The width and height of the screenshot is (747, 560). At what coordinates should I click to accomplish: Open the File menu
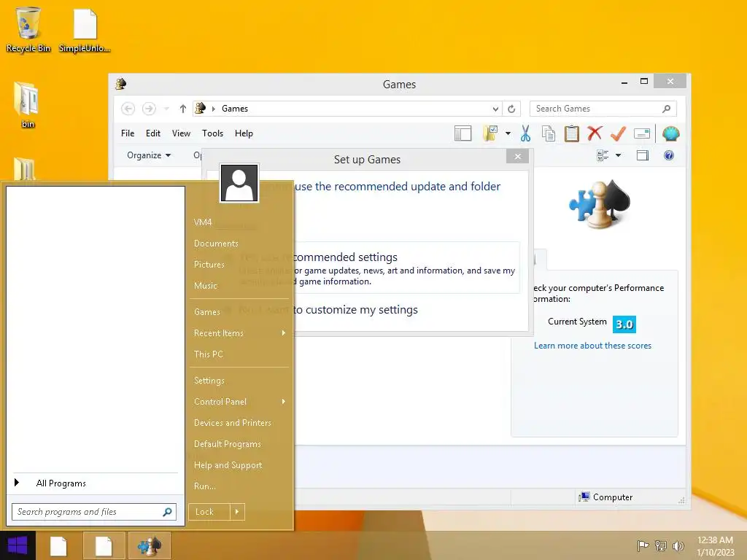tap(128, 134)
